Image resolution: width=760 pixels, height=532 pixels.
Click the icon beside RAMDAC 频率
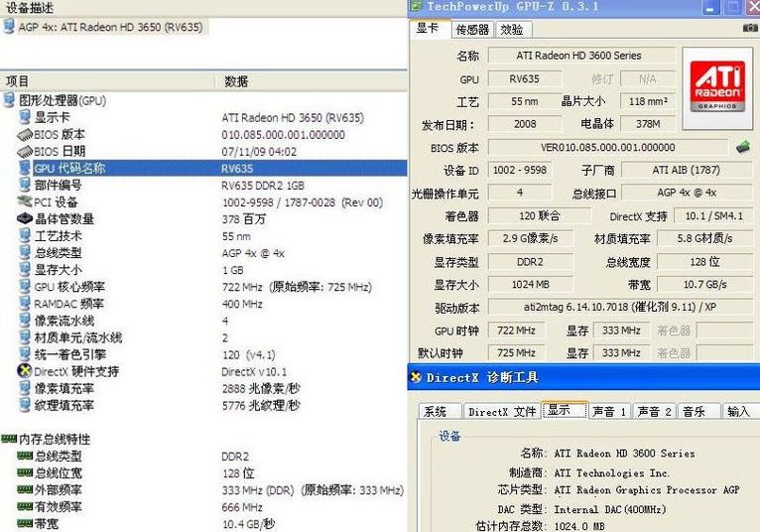[25, 304]
